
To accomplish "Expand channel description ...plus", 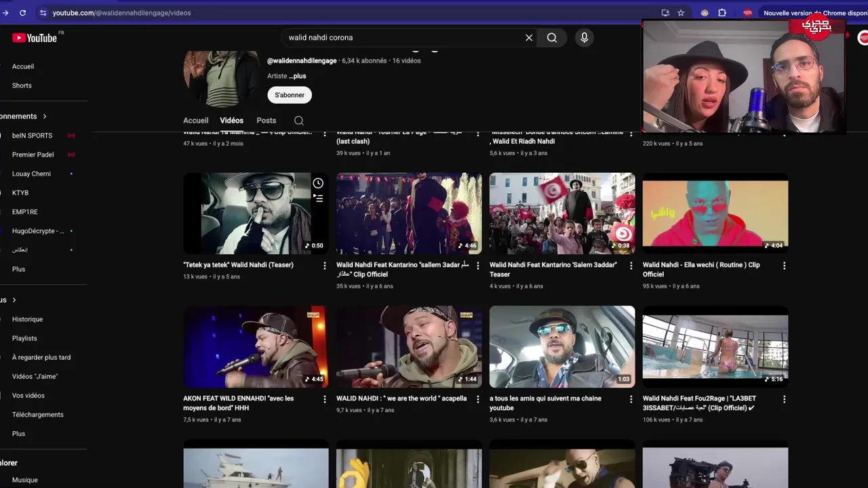I will [x=297, y=76].
